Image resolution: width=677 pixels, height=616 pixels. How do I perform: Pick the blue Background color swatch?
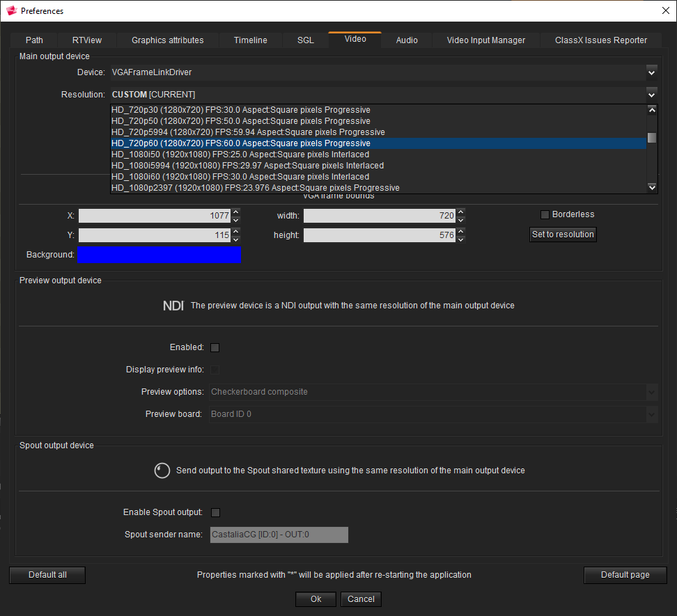(x=159, y=255)
